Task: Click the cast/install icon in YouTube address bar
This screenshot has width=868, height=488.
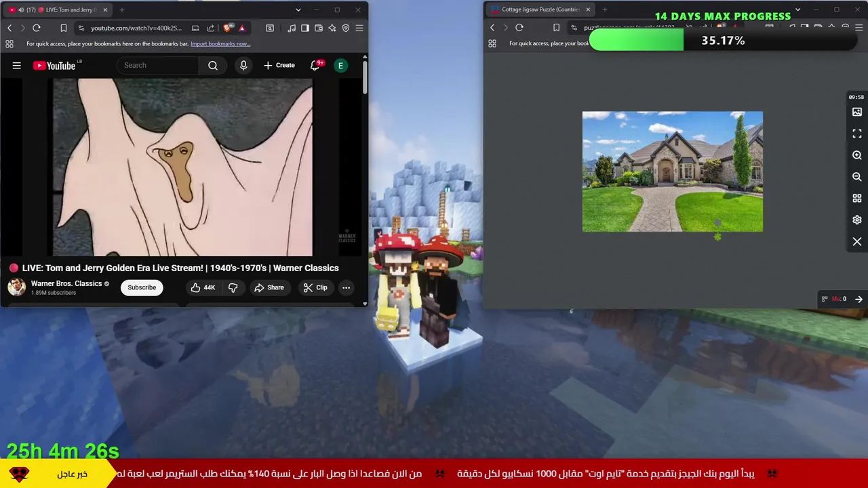Action: (195, 28)
